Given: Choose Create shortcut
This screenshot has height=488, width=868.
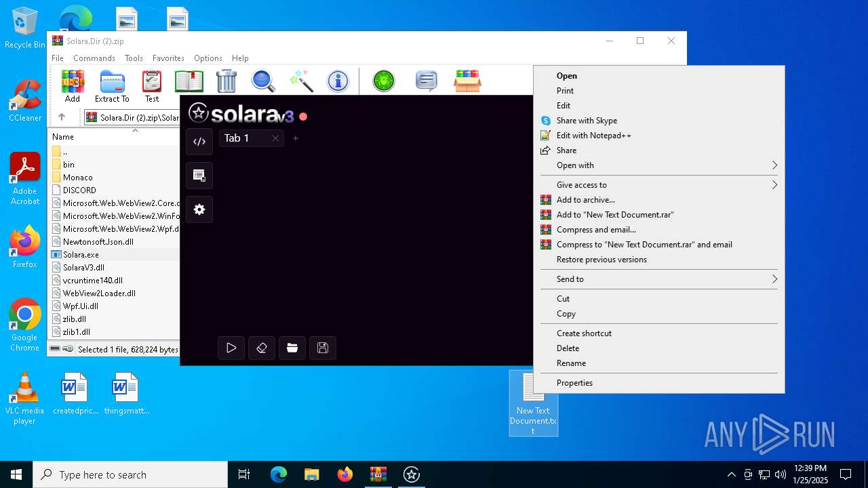Looking at the screenshot, I should click(659, 333).
